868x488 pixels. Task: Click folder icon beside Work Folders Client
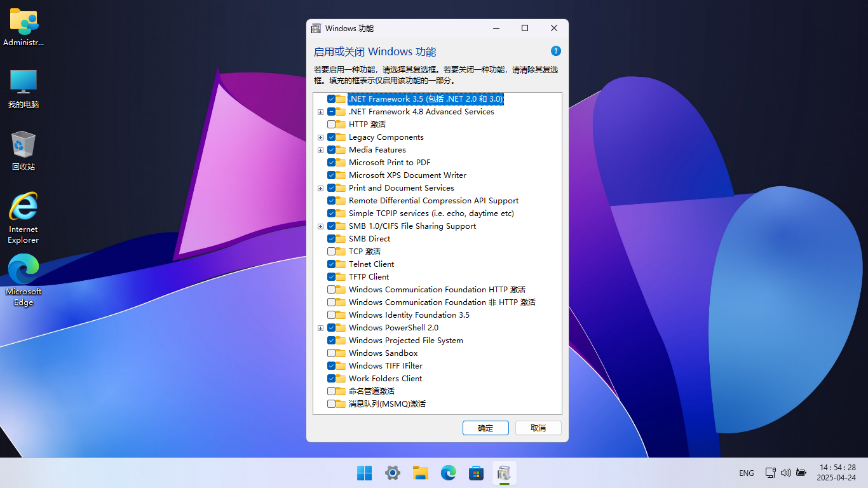click(341, 378)
